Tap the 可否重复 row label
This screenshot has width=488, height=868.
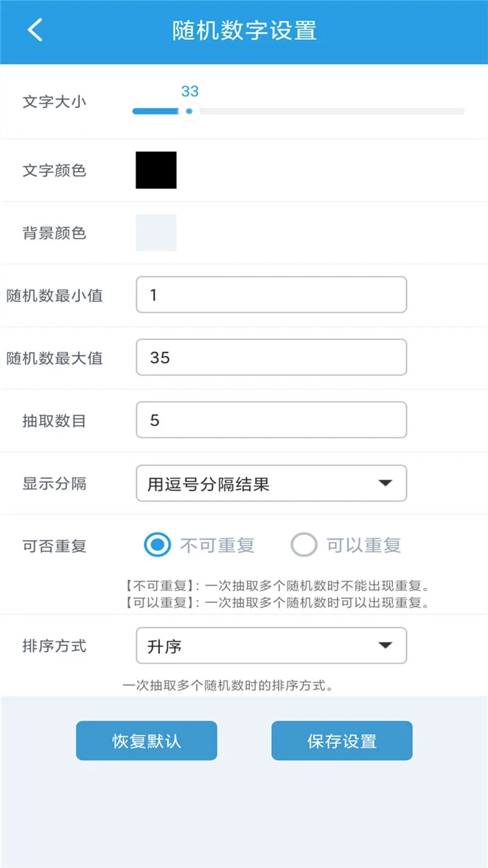(x=54, y=545)
